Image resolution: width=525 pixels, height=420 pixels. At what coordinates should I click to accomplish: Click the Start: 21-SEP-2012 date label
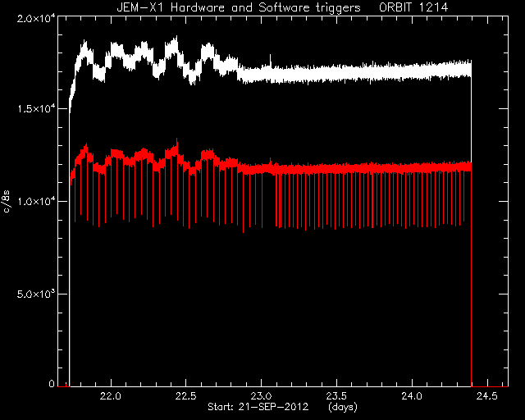(x=258, y=407)
